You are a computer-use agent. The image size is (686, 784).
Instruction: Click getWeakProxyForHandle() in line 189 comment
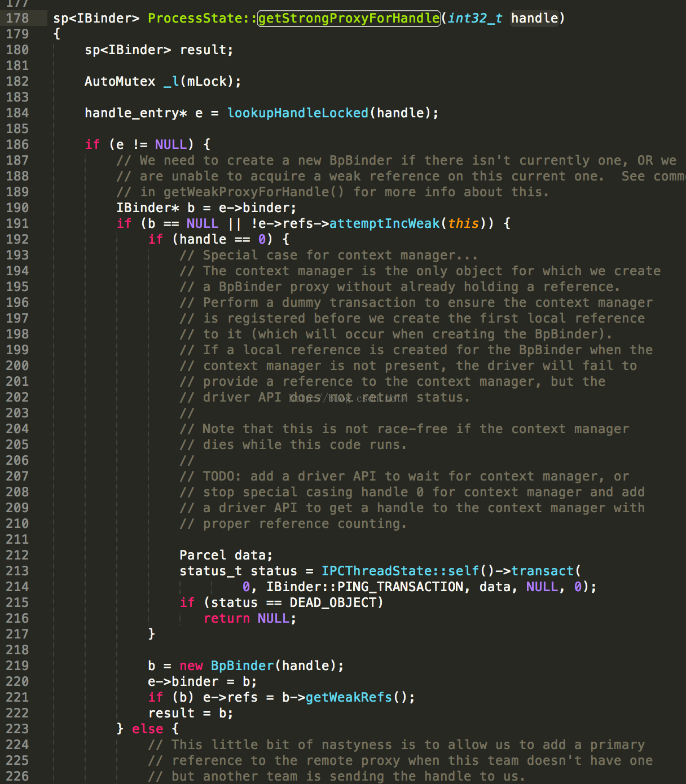[254, 192]
